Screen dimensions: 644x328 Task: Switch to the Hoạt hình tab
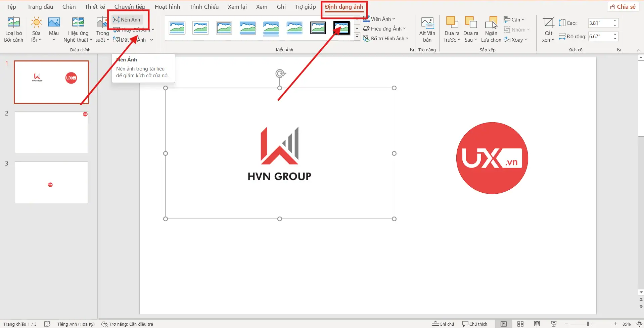click(167, 7)
